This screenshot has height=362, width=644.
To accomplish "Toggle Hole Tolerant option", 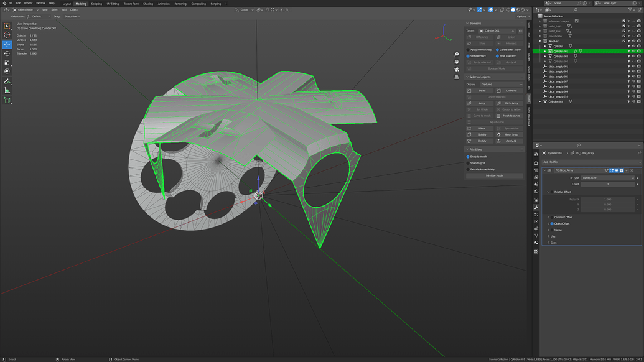I will pos(497,56).
